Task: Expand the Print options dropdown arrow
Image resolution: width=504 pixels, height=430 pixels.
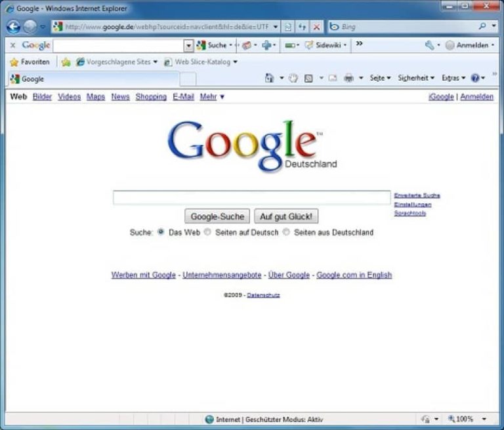Action: click(361, 78)
